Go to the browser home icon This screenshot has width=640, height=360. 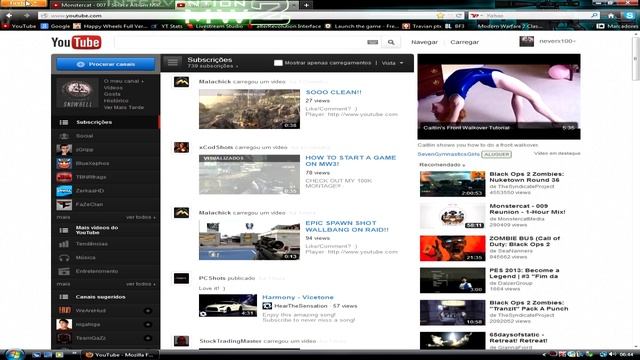[x=611, y=16]
